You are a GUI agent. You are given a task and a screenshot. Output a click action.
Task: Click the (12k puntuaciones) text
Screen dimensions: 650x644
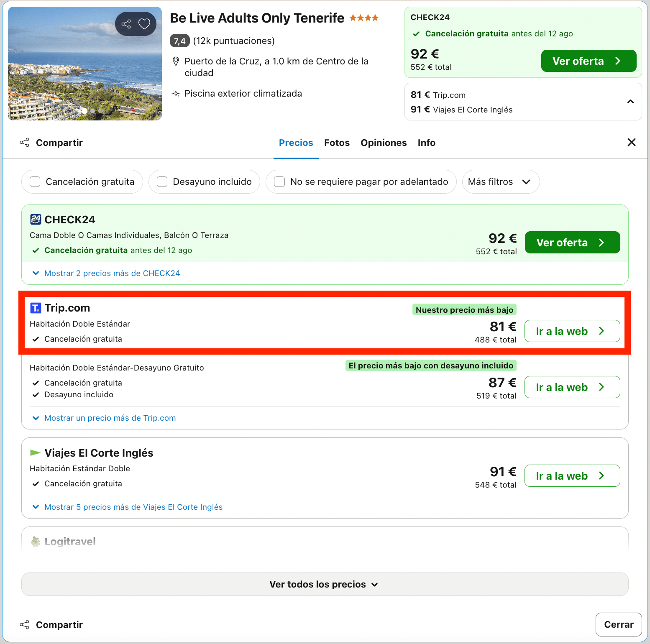(234, 41)
